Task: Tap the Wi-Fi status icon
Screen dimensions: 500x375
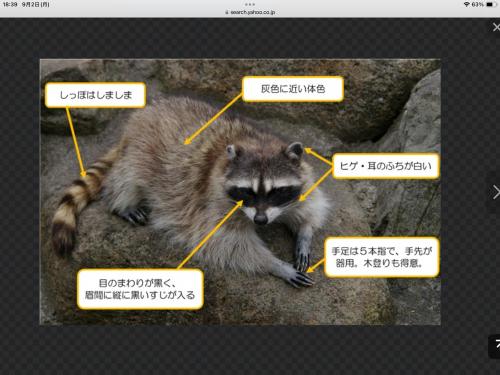Action: pyautogui.click(x=467, y=4)
